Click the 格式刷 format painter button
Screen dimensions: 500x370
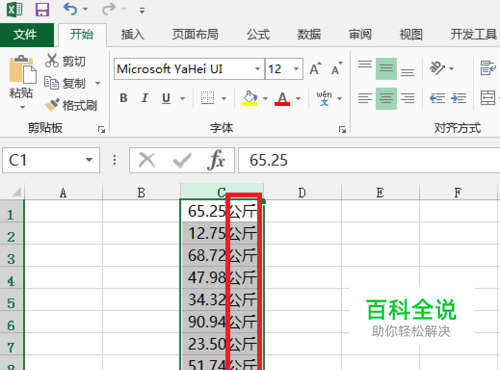[x=71, y=105]
